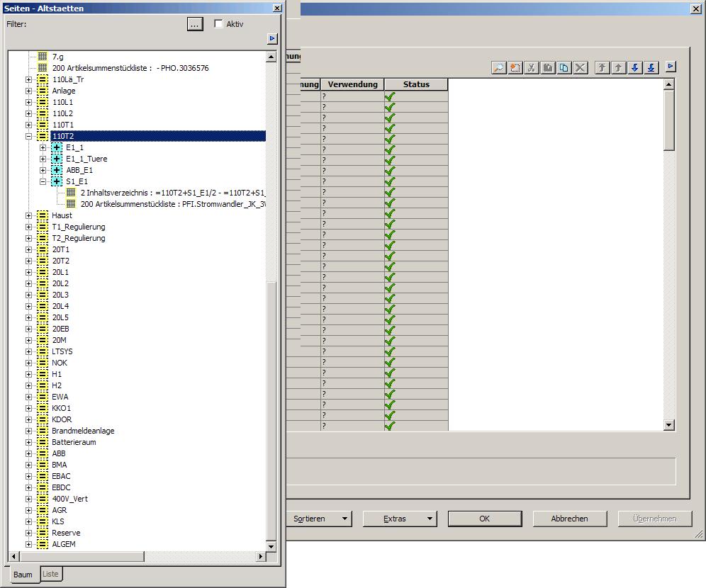
Task: Expand the Haust tree node
Action: [29, 215]
